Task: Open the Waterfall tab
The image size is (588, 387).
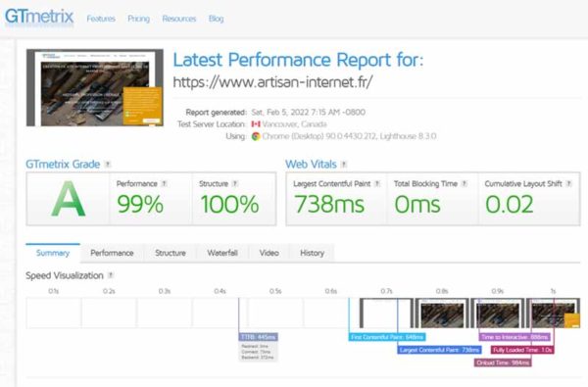Action: click(x=222, y=253)
